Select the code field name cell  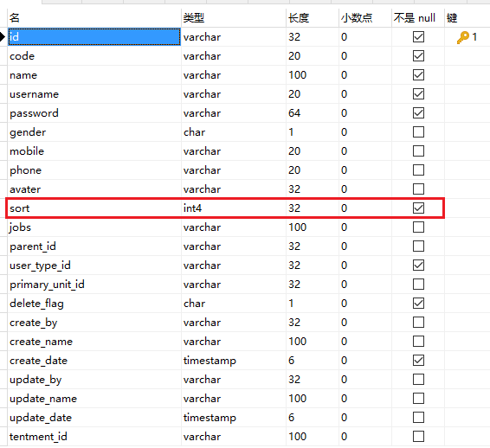[94, 56]
